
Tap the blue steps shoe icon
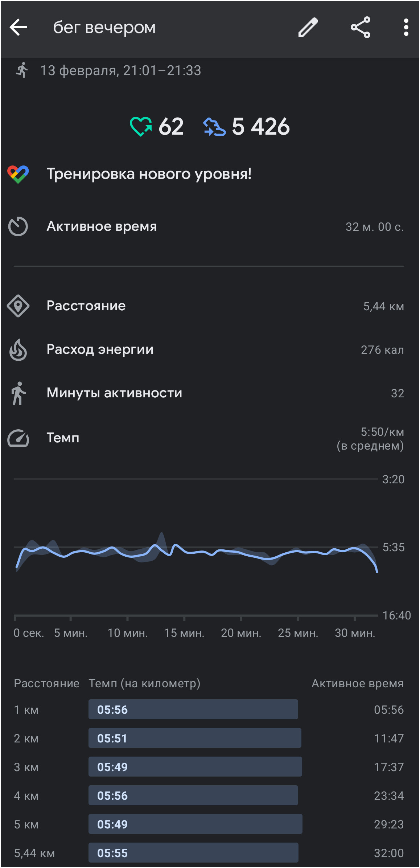click(x=214, y=127)
